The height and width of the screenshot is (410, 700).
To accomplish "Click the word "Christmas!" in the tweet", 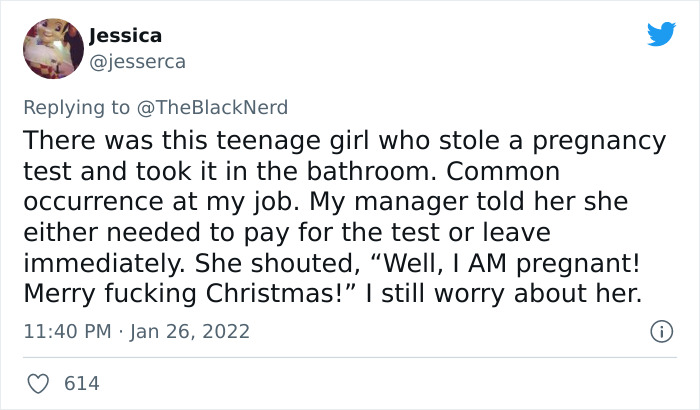I will click(229, 296).
